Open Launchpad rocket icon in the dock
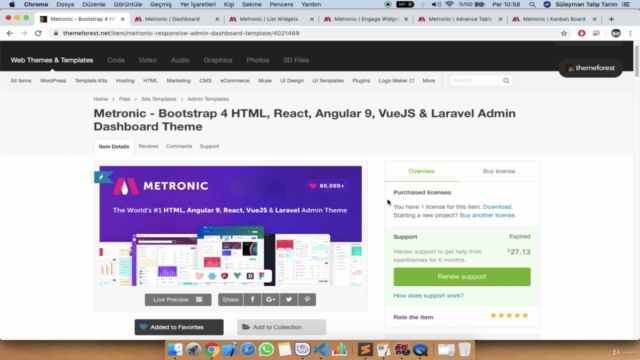This screenshot has height=360, width=640. click(x=193, y=349)
